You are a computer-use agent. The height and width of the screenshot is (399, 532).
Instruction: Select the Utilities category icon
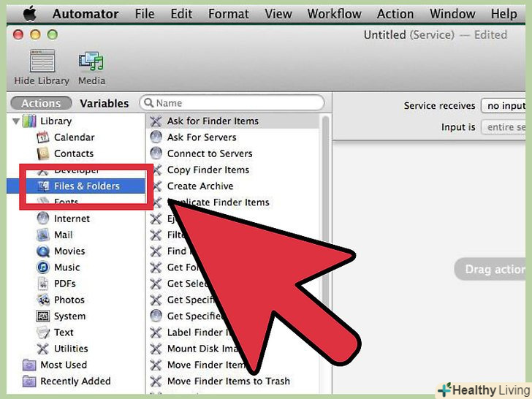42,349
